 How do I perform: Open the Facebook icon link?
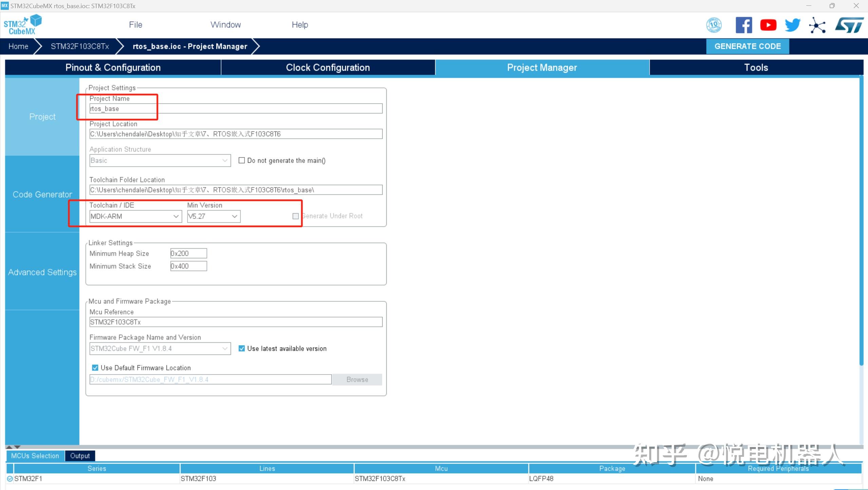(744, 25)
